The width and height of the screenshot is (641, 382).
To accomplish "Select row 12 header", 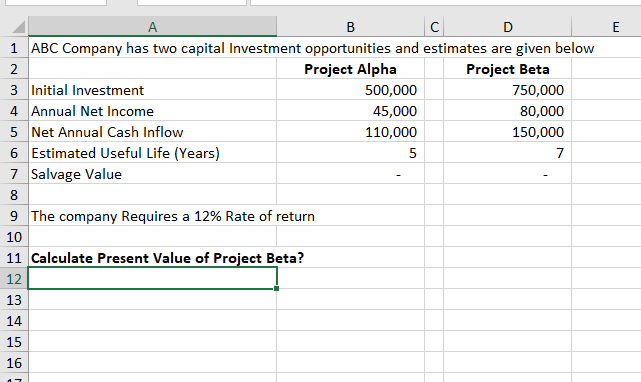I will click(14, 279).
